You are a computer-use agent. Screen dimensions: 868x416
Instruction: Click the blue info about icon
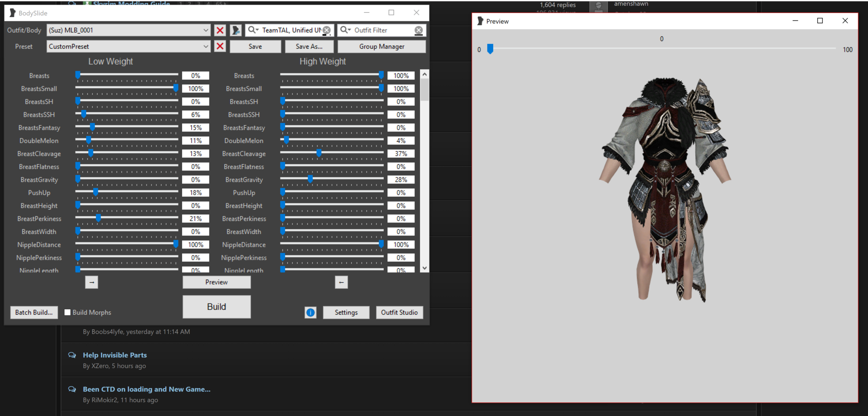point(311,312)
